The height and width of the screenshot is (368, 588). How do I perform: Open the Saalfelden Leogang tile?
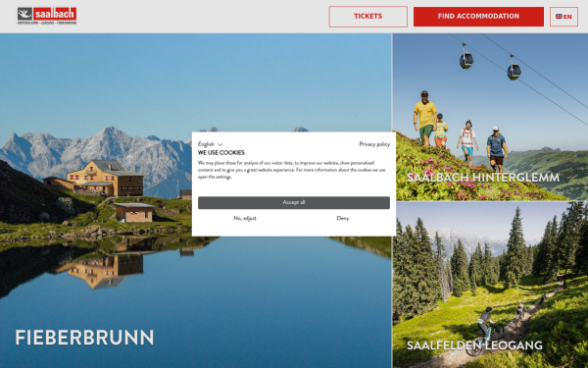click(x=490, y=285)
